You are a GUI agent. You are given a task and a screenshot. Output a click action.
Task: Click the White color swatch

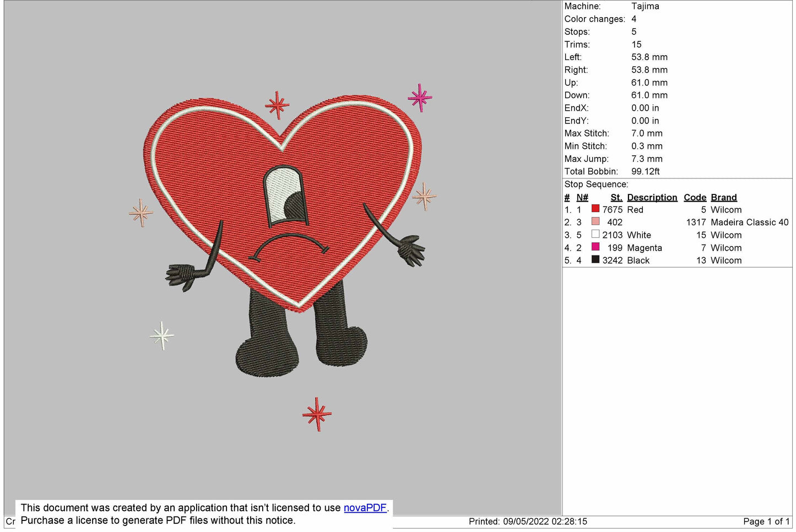(x=595, y=234)
